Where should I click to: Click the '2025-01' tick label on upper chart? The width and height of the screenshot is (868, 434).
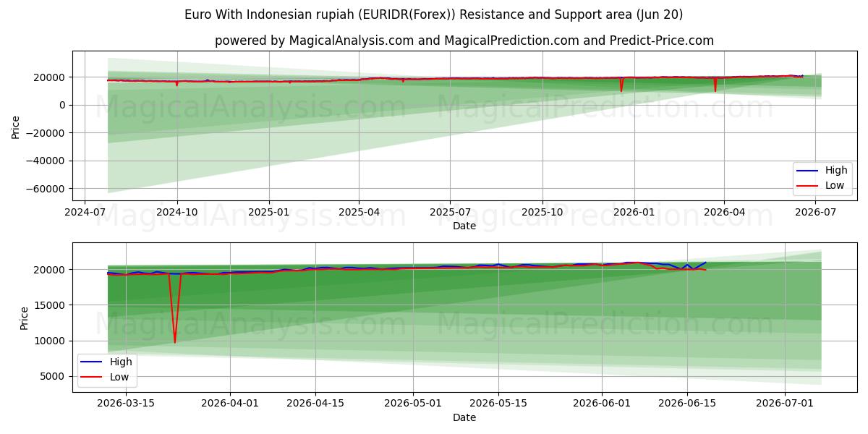coord(269,212)
